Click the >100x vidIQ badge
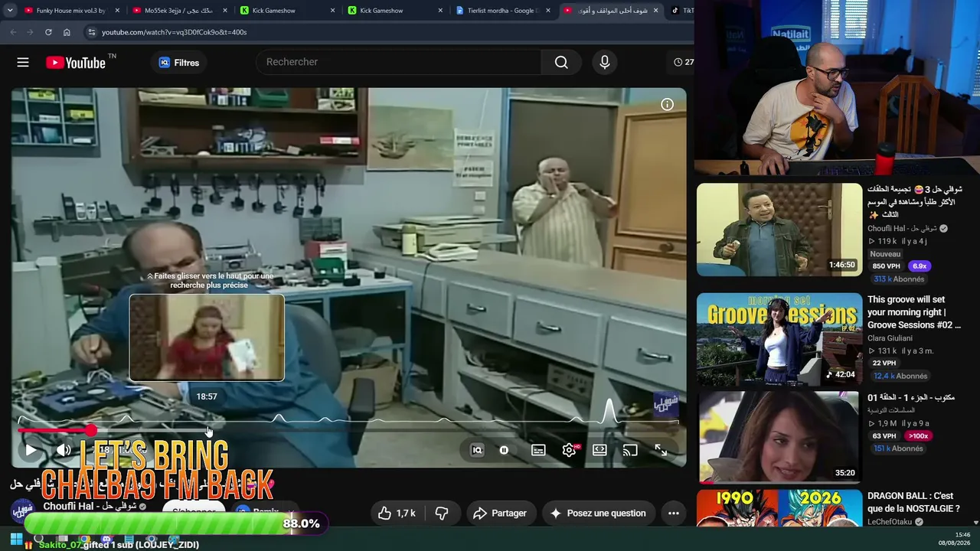This screenshot has width=980, height=551. (918, 436)
